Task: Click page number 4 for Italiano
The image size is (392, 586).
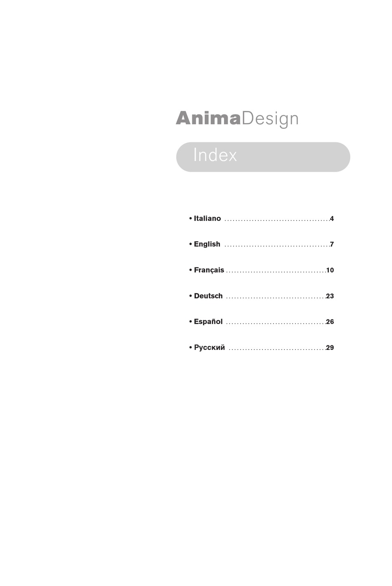Action: point(332,219)
